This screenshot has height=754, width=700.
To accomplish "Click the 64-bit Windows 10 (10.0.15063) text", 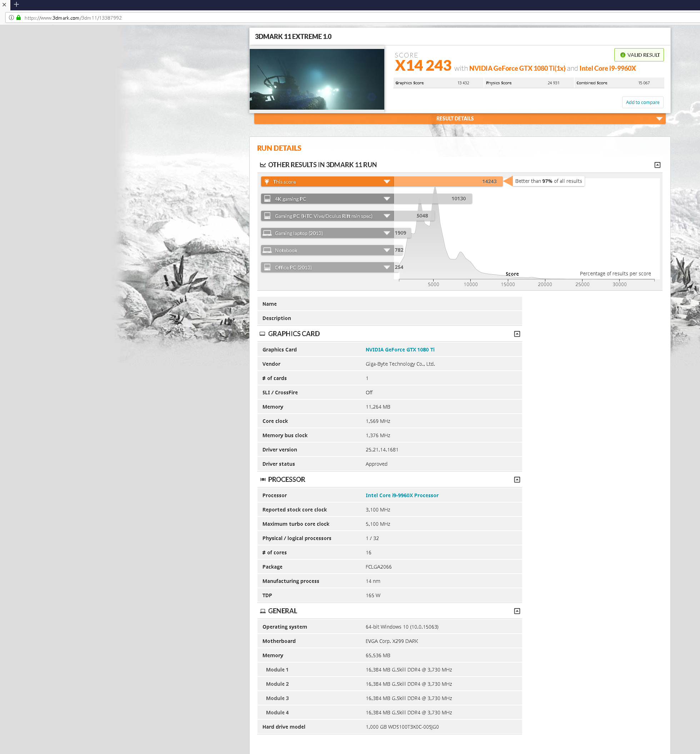I will click(402, 627).
